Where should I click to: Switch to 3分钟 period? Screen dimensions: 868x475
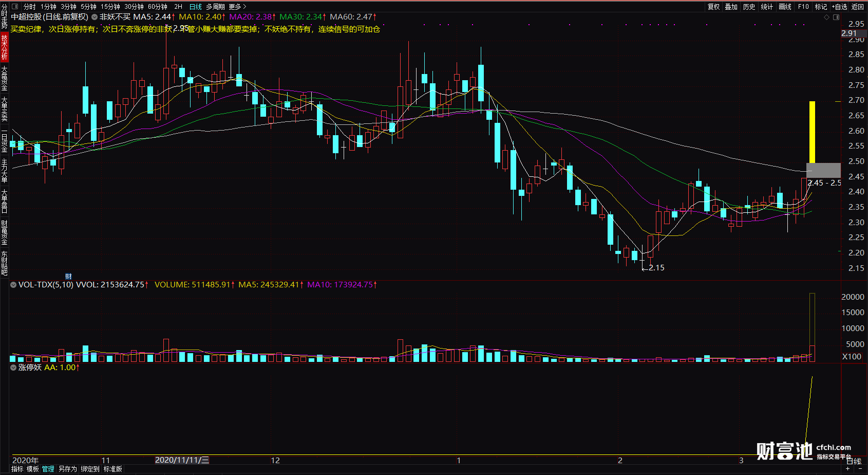(68, 7)
